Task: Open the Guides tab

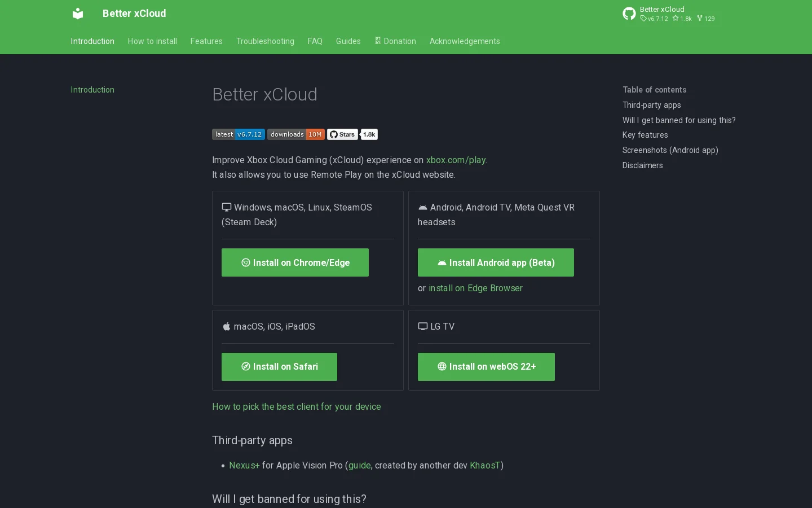Action: pos(348,41)
